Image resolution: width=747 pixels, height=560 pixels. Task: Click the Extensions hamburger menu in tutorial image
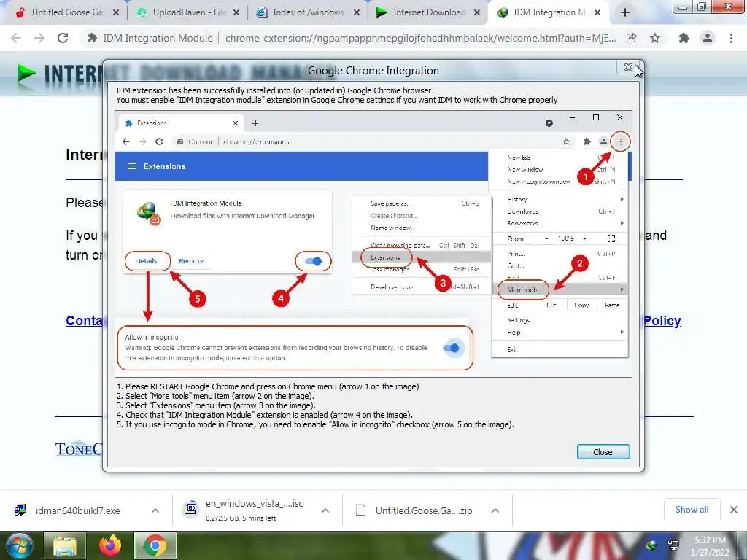[x=133, y=166]
